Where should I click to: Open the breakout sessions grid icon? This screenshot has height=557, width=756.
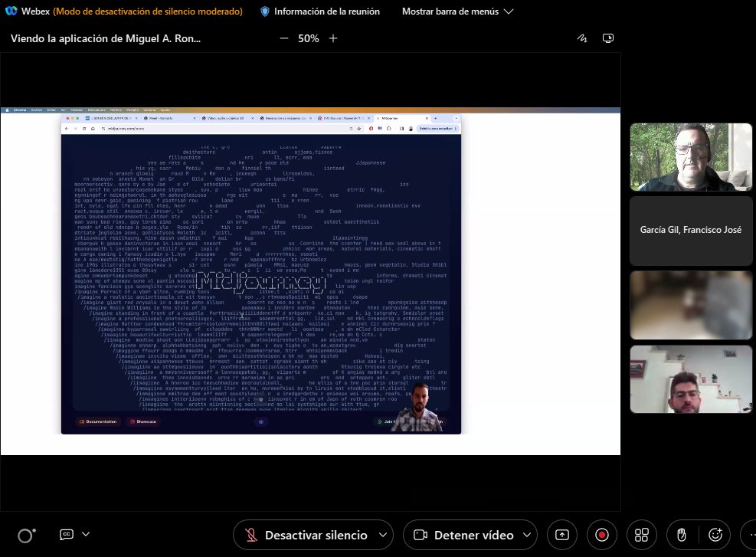coord(641,535)
